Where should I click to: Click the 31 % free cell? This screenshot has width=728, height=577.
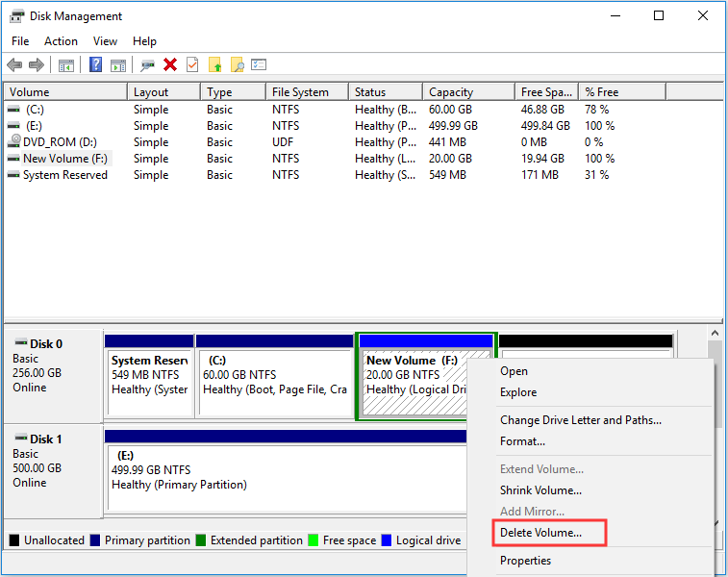[x=596, y=175]
